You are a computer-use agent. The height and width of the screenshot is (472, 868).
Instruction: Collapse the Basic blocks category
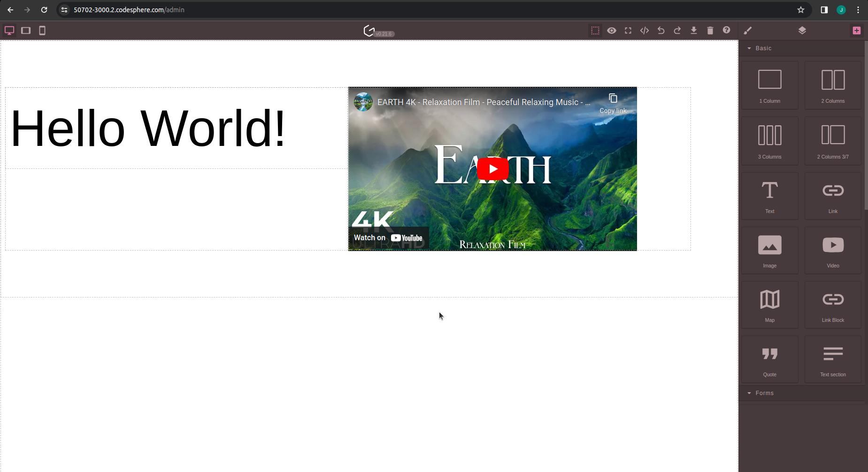click(763, 48)
